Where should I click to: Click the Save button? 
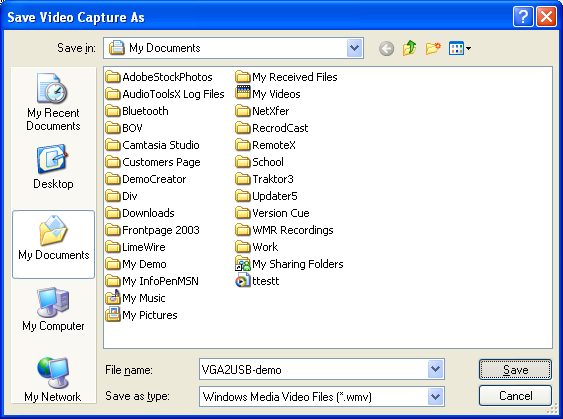click(515, 369)
